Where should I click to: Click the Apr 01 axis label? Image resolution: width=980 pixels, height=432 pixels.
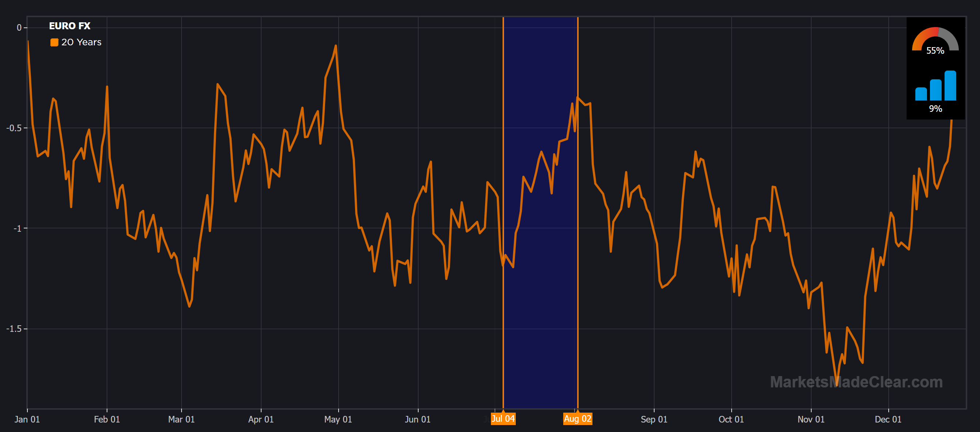click(261, 420)
